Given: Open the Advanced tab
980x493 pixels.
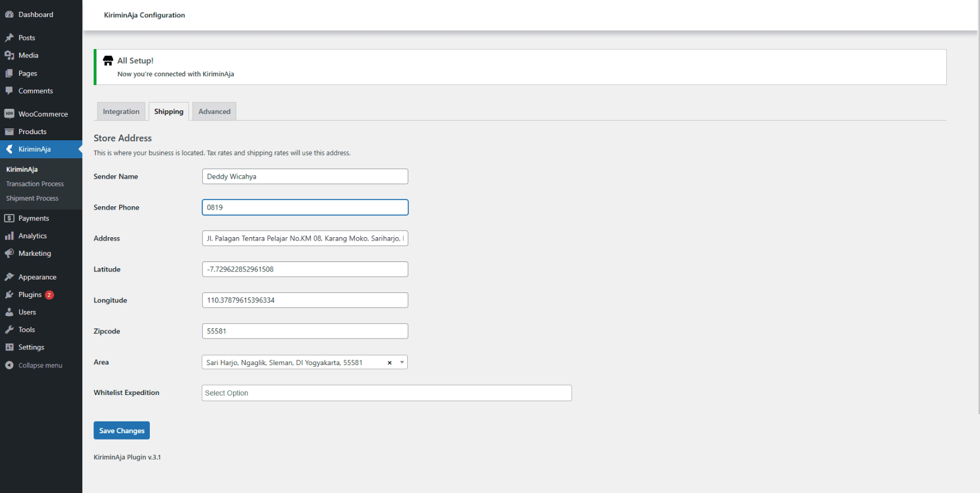Looking at the screenshot, I should [215, 112].
